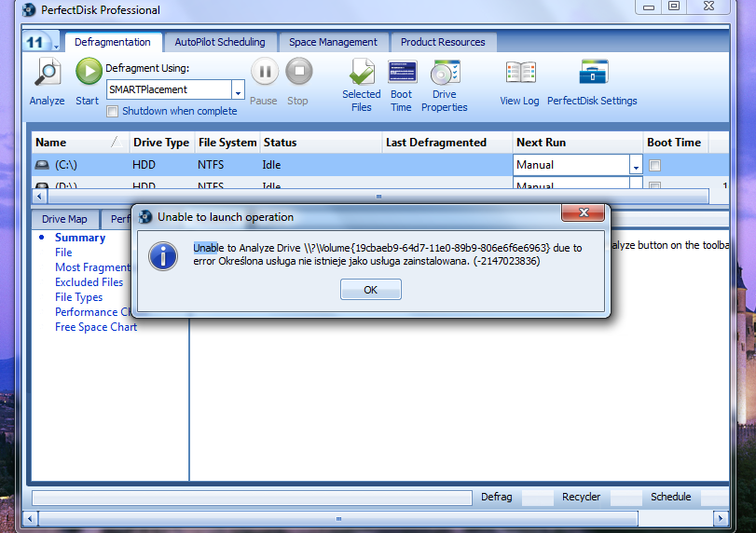The width and height of the screenshot is (756, 533).
Task: Sort by Last Defragmented column header
Action: point(447,143)
